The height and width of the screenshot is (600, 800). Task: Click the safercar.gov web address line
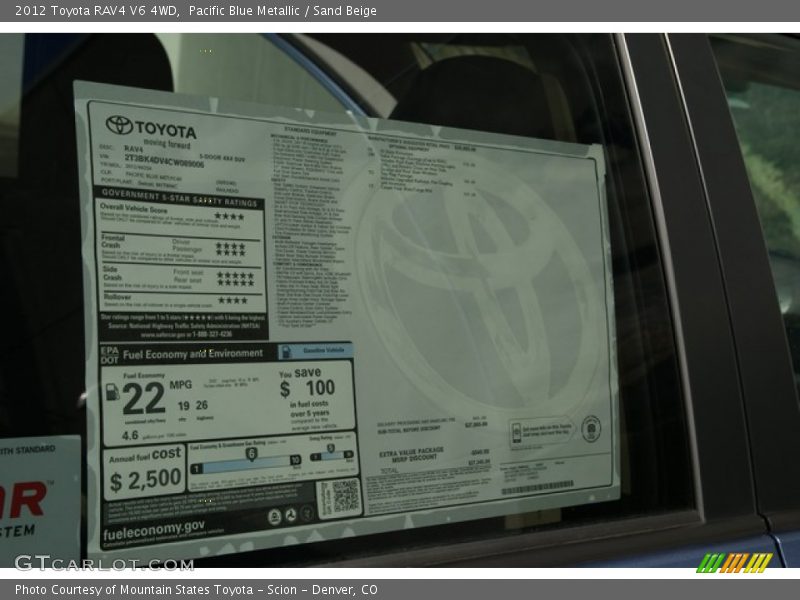[186, 335]
